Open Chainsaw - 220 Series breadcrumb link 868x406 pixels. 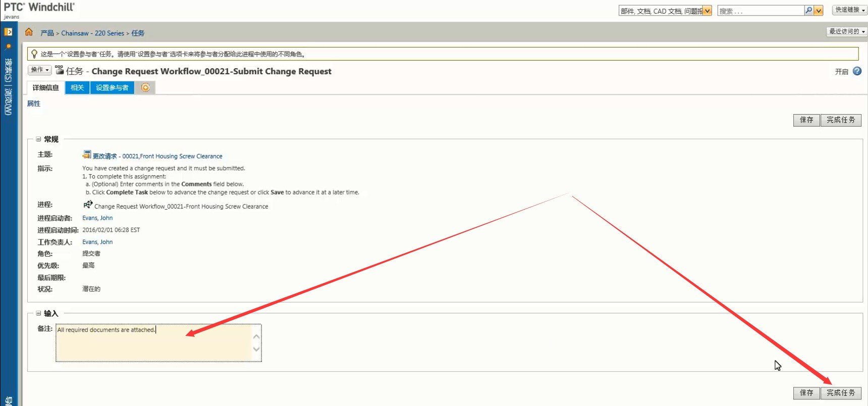[x=93, y=33]
